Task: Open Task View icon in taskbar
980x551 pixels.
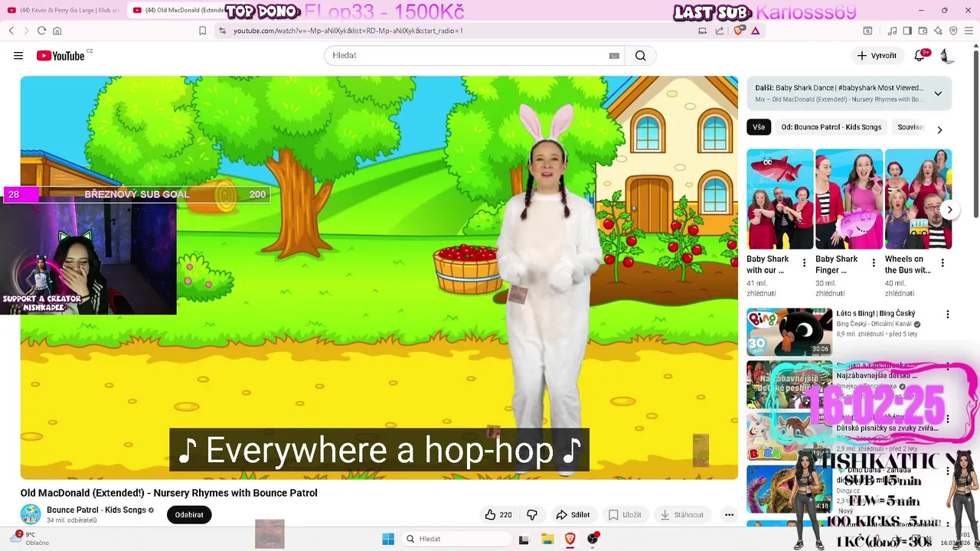Action: [x=524, y=539]
